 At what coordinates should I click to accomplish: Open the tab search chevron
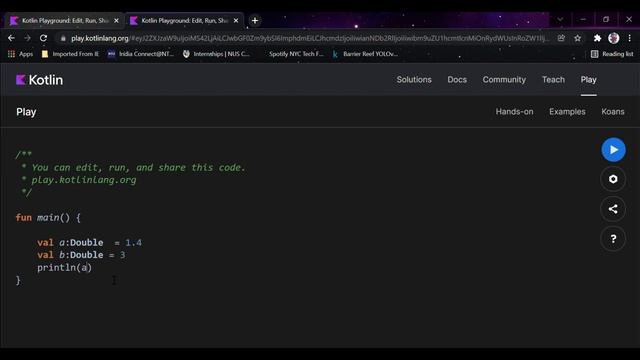tap(560, 19)
